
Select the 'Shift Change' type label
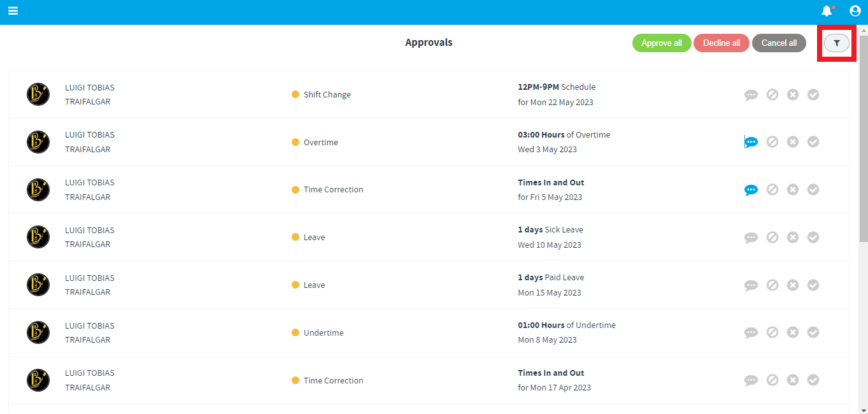327,94
